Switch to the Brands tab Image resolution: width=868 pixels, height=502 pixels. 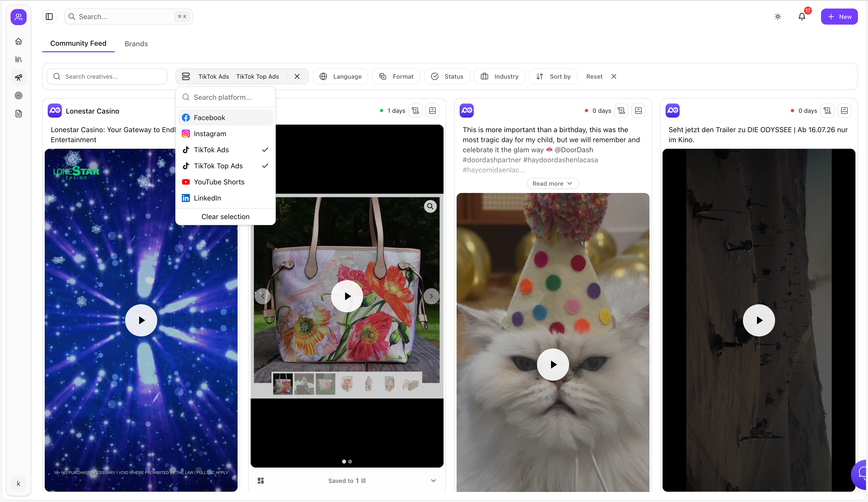[136, 44]
